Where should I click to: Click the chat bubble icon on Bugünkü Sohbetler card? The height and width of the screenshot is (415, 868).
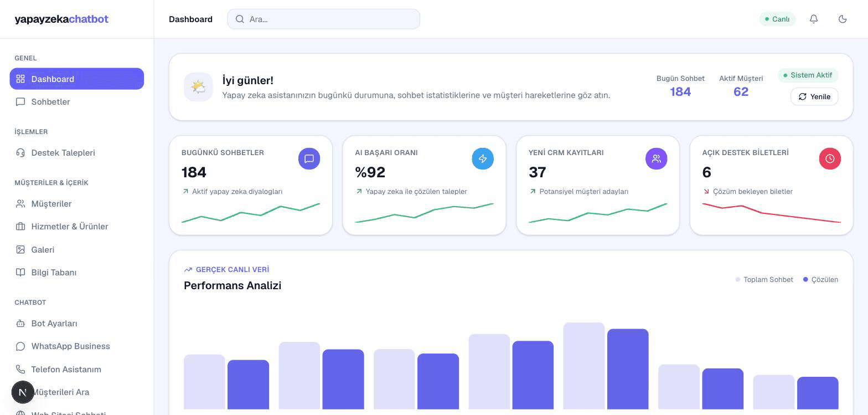tap(309, 158)
